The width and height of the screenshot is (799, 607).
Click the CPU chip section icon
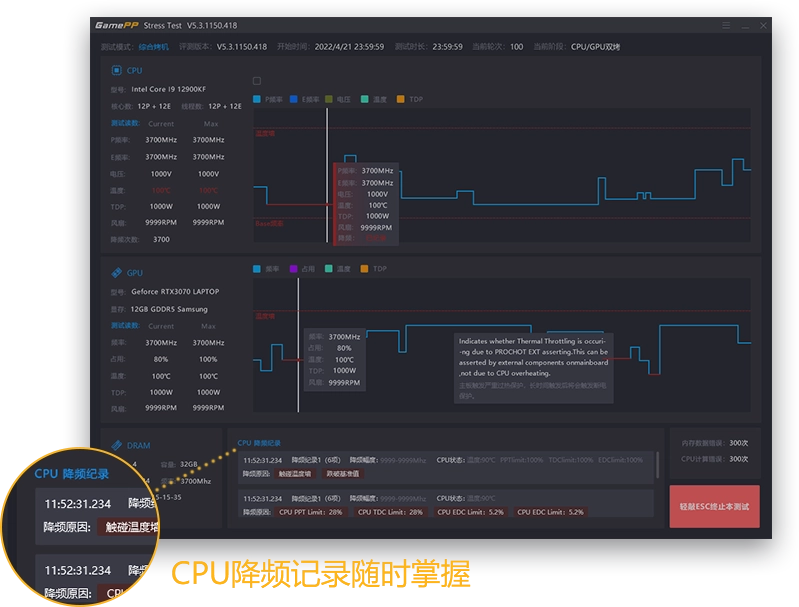tap(117, 70)
